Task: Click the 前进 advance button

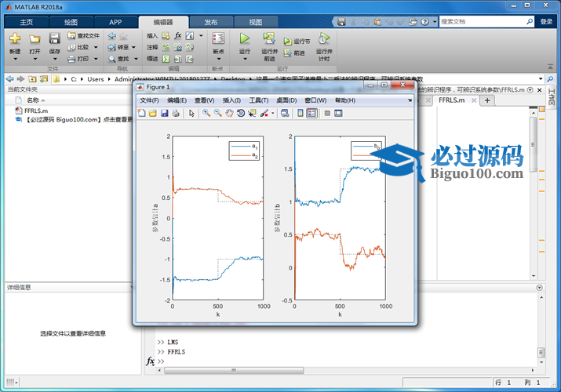Action: (x=294, y=53)
